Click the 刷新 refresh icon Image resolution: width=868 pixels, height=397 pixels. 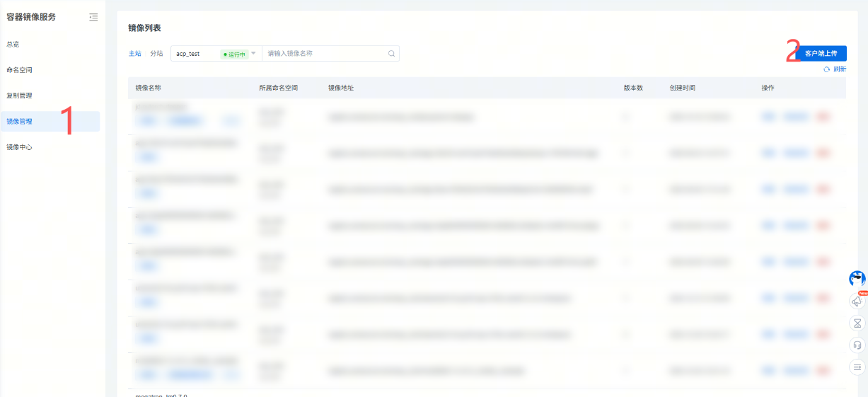pyautogui.click(x=827, y=69)
